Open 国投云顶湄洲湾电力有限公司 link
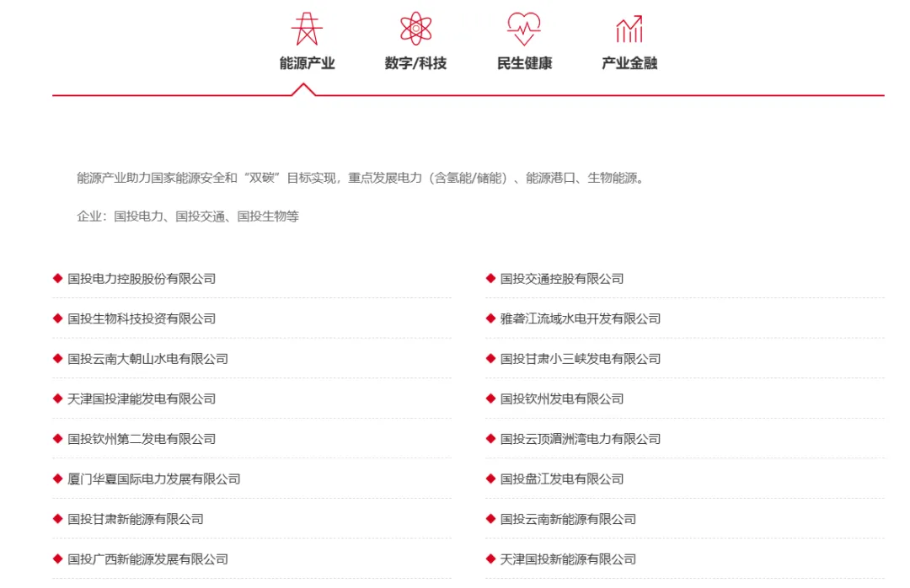 point(581,439)
